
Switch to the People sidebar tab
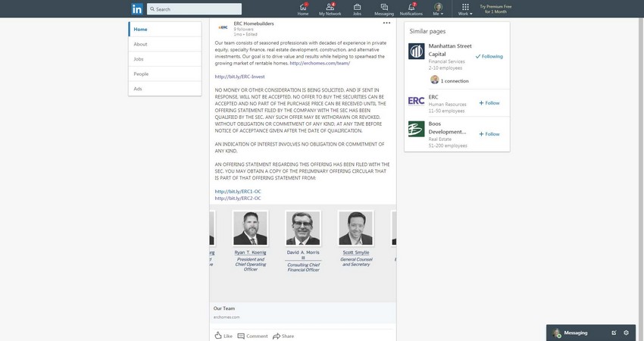[x=141, y=74]
